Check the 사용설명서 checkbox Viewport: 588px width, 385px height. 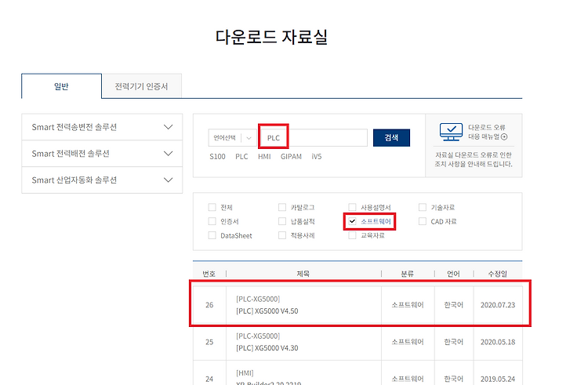pyautogui.click(x=352, y=207)
